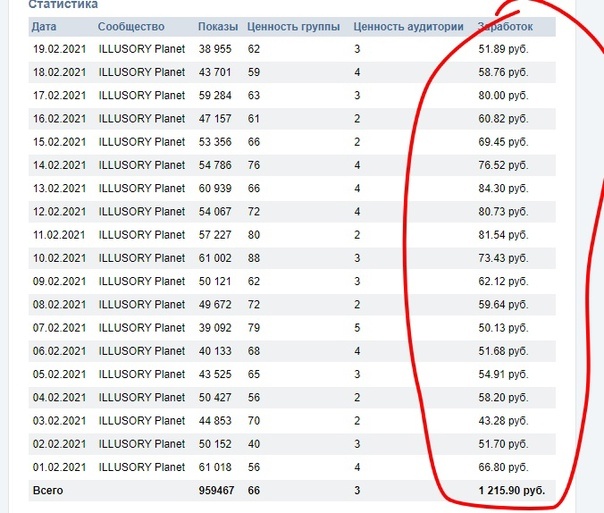Select the date 13.02.2021
The height and width of the screenshot is (513, 604).
pyautogui.click(x=59, y=188)
